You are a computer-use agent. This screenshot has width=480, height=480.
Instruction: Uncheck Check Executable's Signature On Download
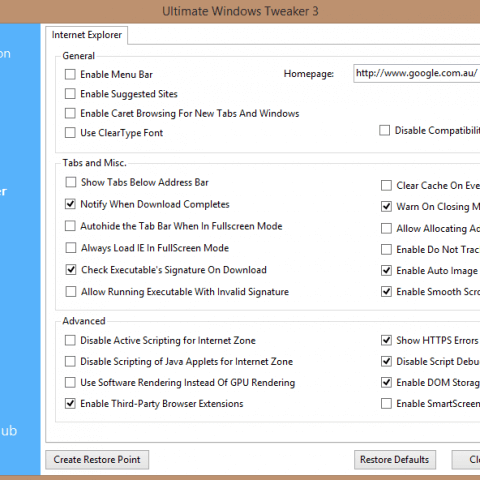71,270
